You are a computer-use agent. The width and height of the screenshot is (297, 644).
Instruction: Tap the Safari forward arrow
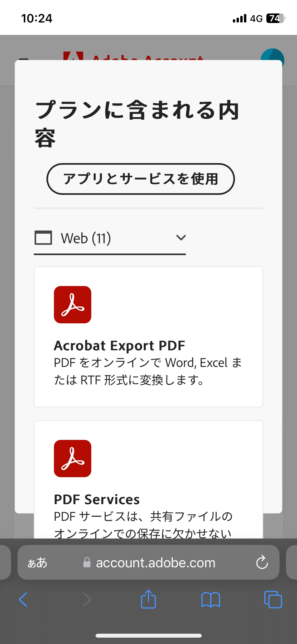87,600
